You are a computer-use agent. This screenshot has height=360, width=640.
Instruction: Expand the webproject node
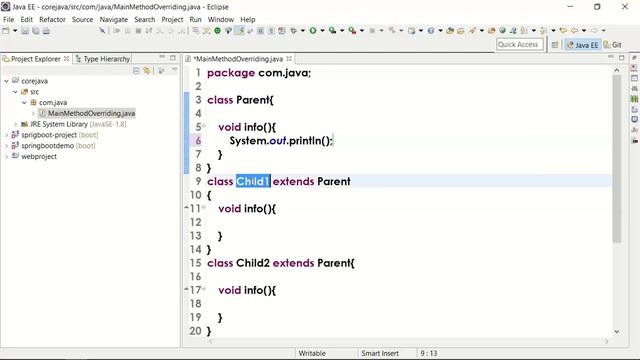(x=6, y=156)
